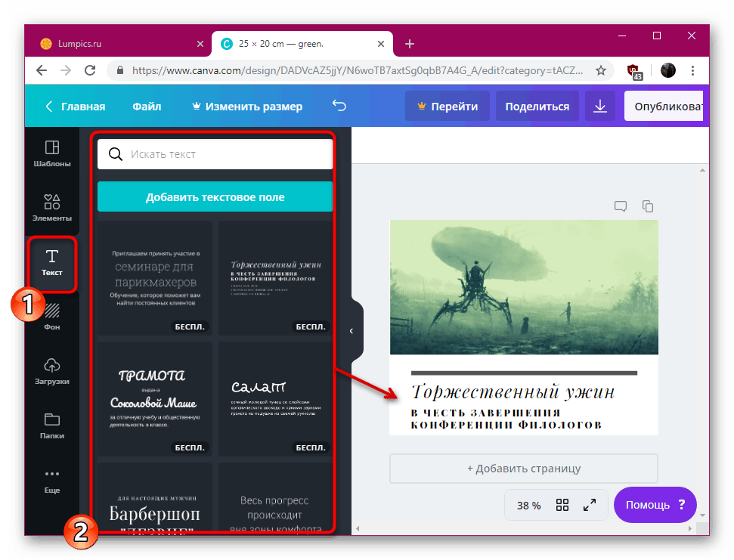Click the Искать текст search field
734x560 pixels.
(215, 154)
